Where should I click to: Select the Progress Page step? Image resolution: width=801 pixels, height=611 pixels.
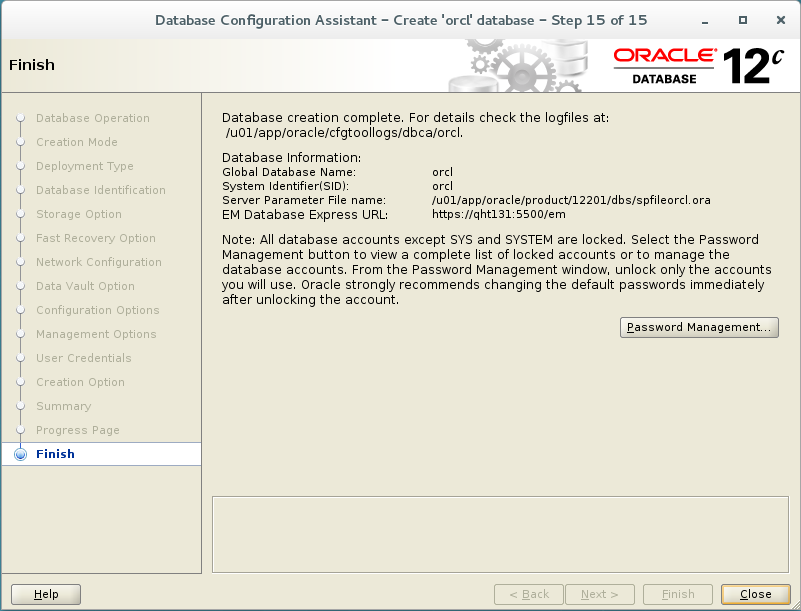(x=78, y=430)
